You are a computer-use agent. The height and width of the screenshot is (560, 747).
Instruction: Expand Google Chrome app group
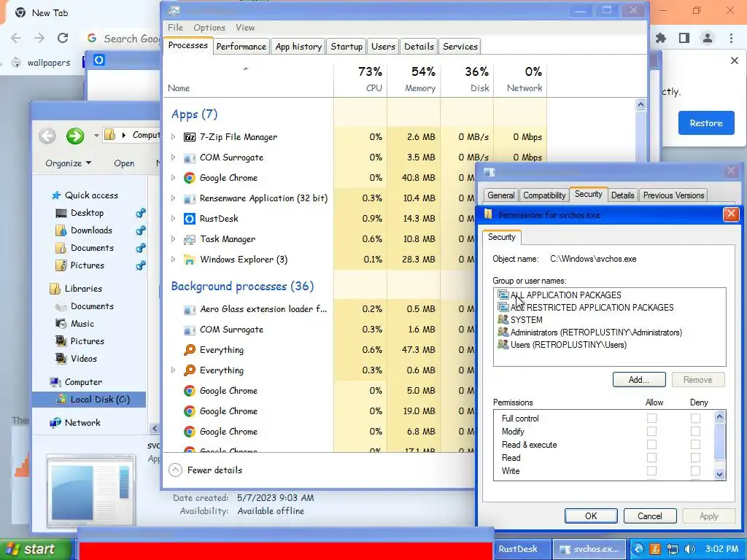[173, 178]
